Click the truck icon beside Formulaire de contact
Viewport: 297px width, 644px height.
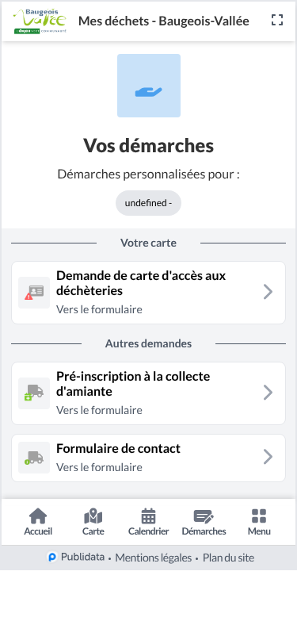[34, 458]
